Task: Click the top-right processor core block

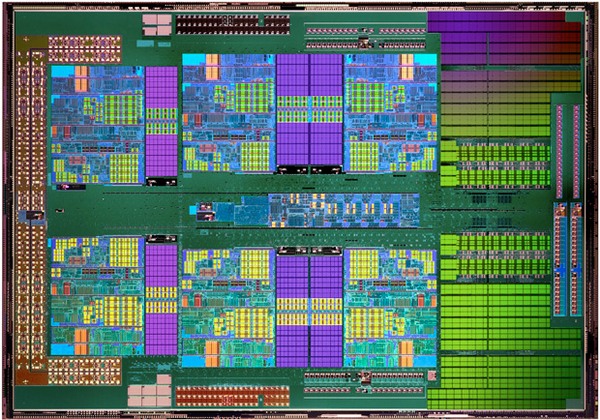Action: pos(390,122)
